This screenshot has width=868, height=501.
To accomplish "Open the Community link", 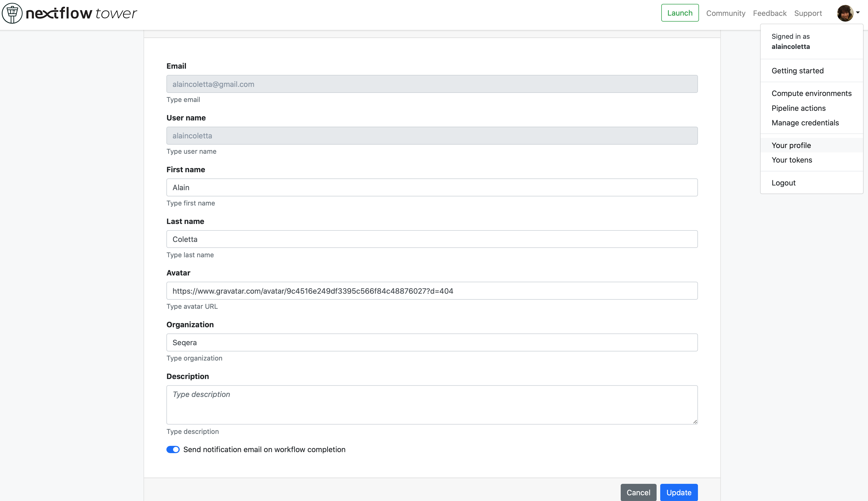I will pyautogui.click(x=726, y=14).
